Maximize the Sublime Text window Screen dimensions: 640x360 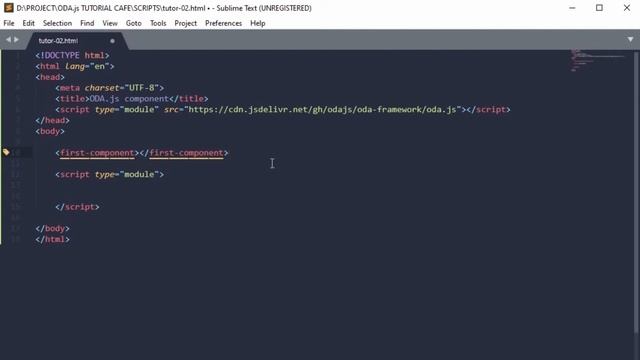(x=599, y=8)
